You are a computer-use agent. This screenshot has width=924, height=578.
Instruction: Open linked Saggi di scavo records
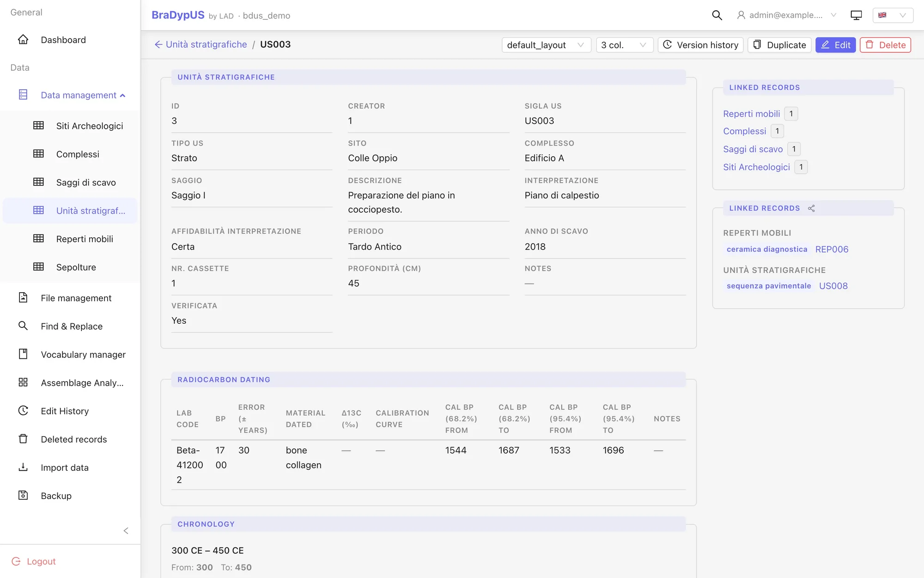click(753, 149)
